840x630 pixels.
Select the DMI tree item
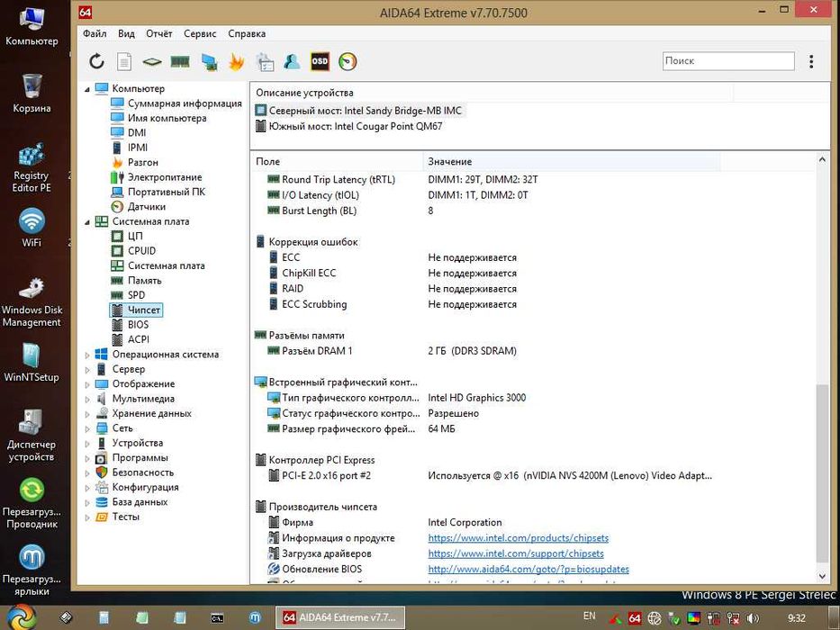(128, 133)
